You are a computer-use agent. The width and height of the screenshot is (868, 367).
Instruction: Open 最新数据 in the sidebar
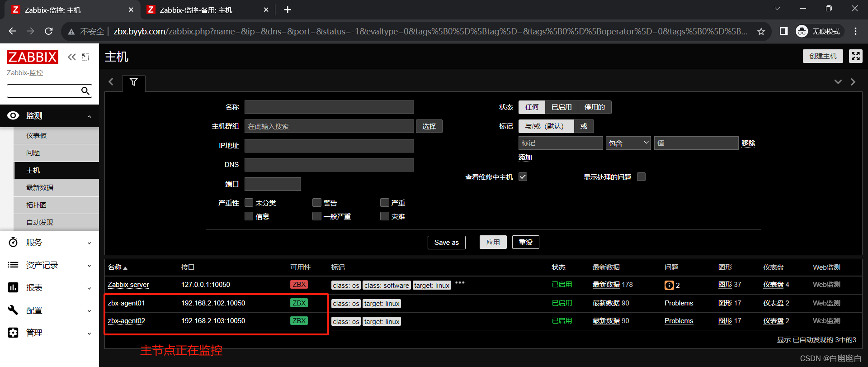coord(57,188)
